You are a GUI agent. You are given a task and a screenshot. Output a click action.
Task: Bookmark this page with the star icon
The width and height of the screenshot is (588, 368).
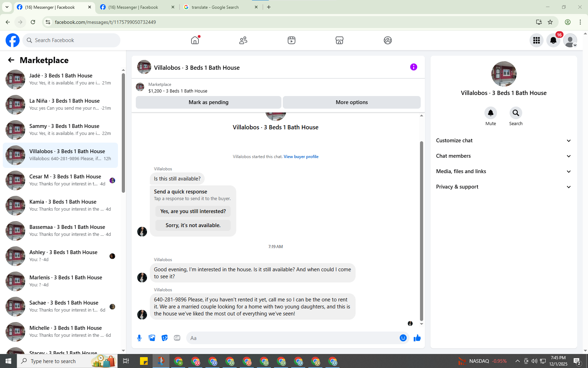550,22
